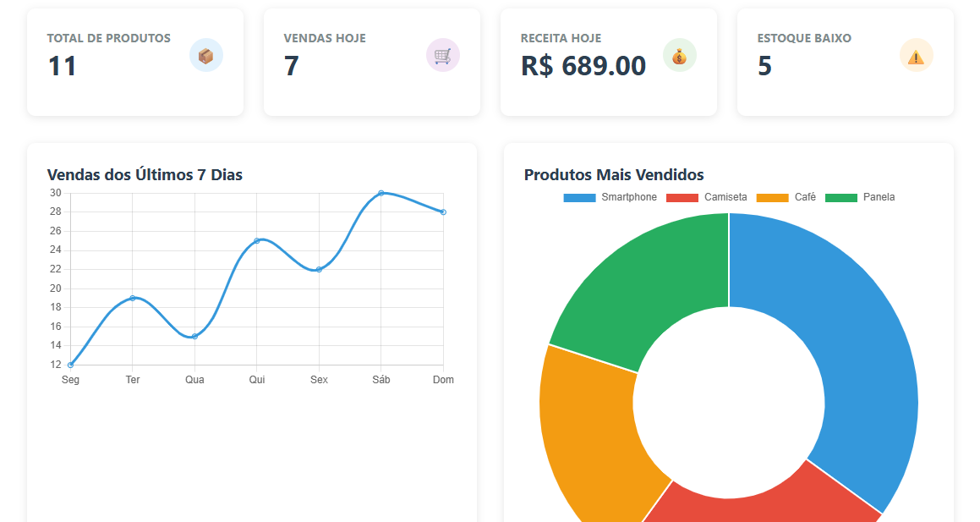Click the Dom data point on line chart

pyautogui.click(x=443, y=212)
